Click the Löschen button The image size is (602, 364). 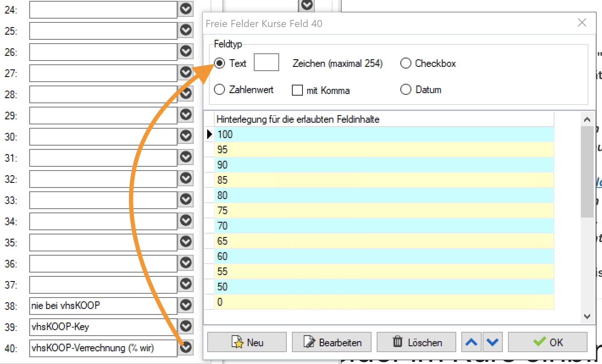coord(416,342)
